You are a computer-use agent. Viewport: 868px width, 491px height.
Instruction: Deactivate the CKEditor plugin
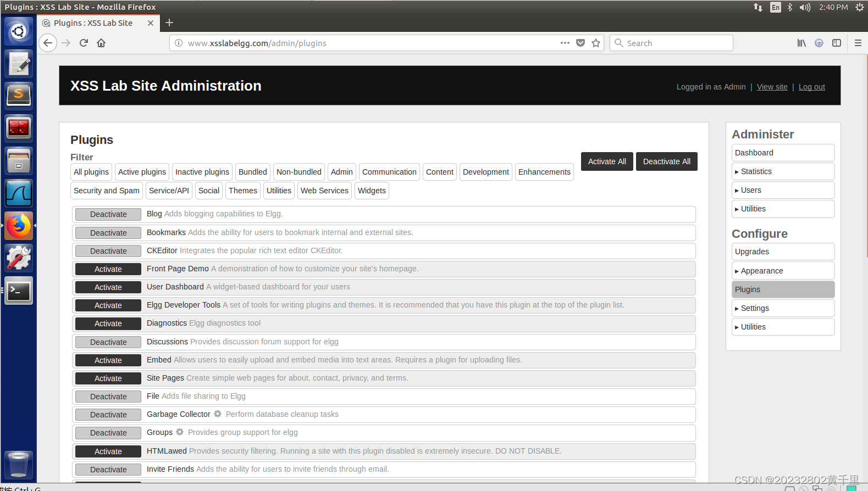pyautogui.click(x=108, y=251)
